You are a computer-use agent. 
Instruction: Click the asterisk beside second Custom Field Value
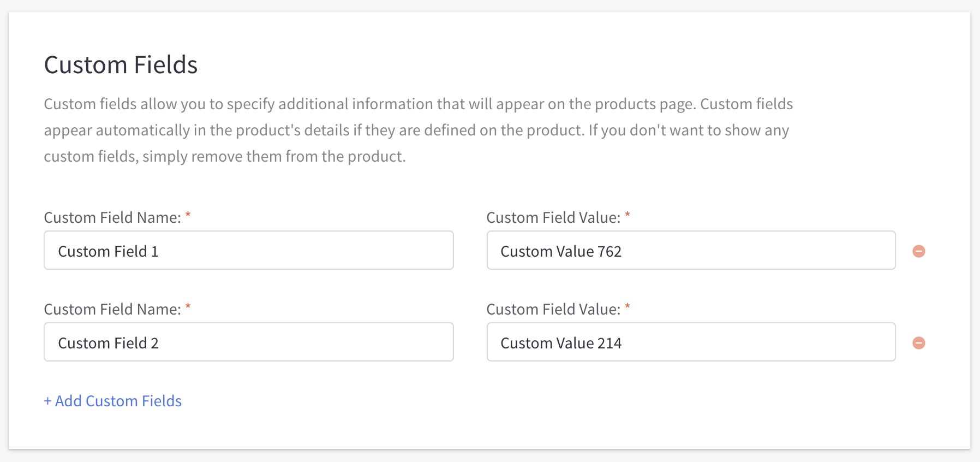[628, 307]
